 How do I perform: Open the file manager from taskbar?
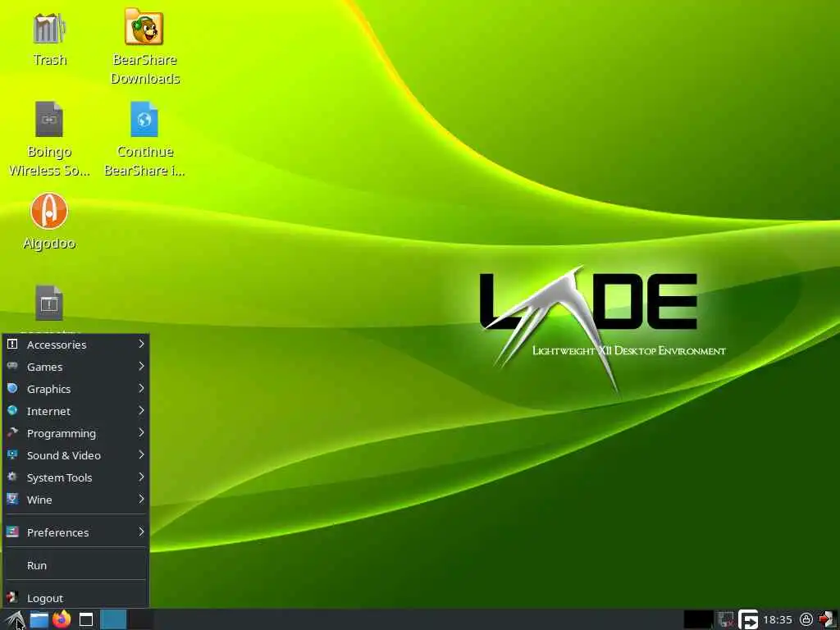point(39,620)
